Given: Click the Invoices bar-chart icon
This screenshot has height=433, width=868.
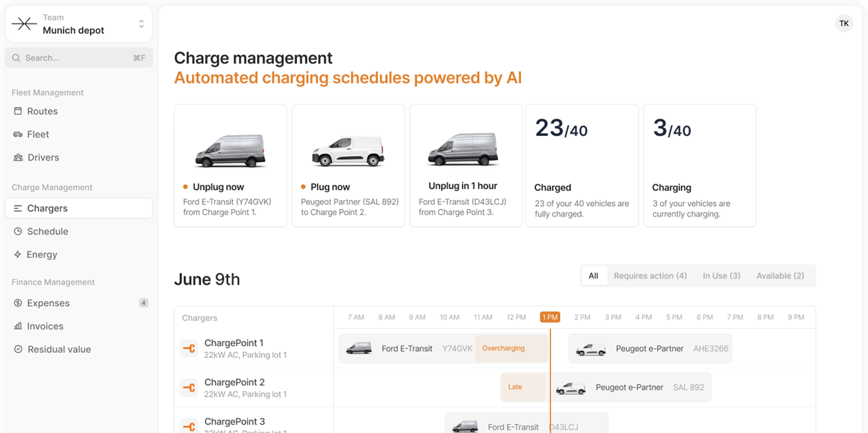Looking at the screenshot, I should (17, 325).
